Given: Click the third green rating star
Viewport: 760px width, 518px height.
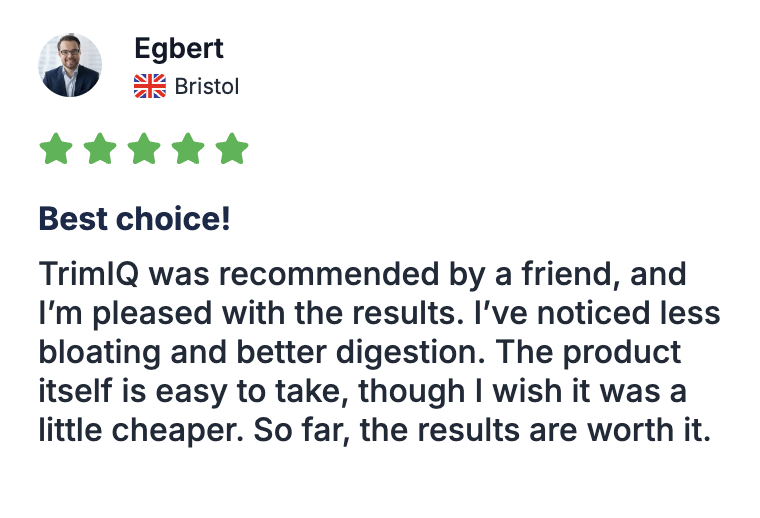Looking at the screenshot, I should [x=144, y=149].
